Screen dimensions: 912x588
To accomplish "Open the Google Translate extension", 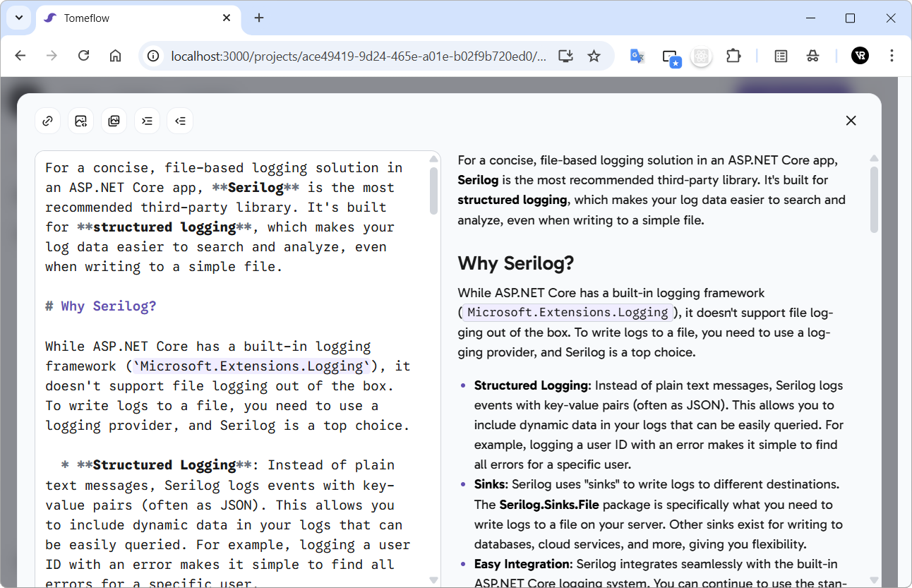I will (x=637, y=56).
